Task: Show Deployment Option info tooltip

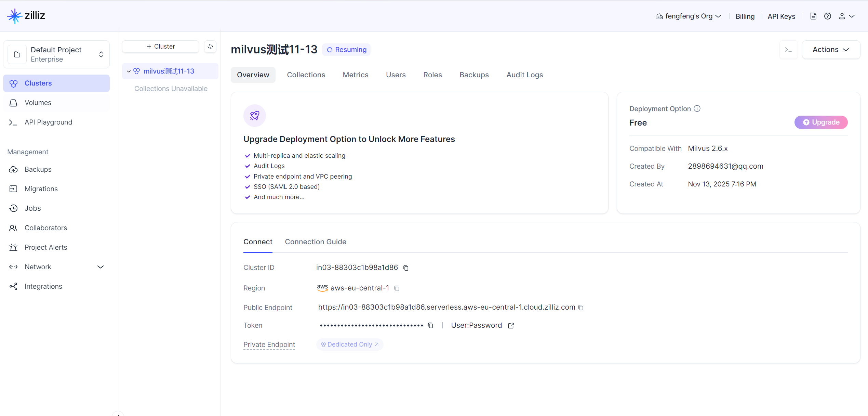Action: tap(697, 108)
